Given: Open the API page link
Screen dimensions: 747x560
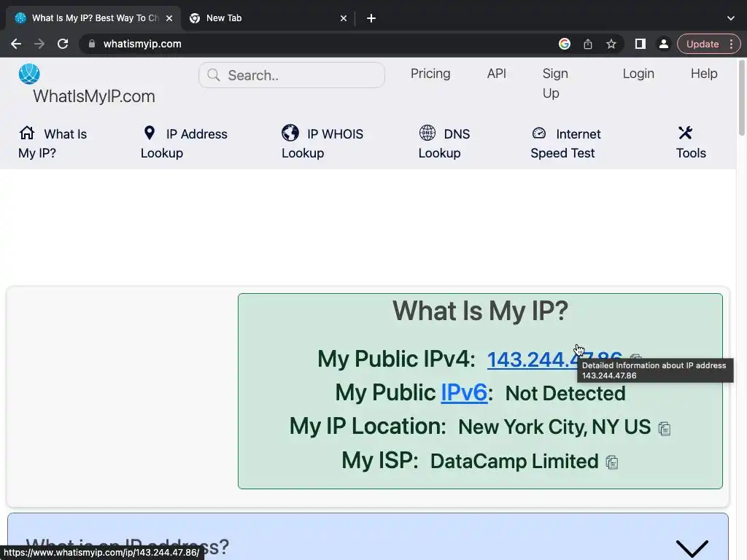Looking at the screenshot, I should coord(496,74).
